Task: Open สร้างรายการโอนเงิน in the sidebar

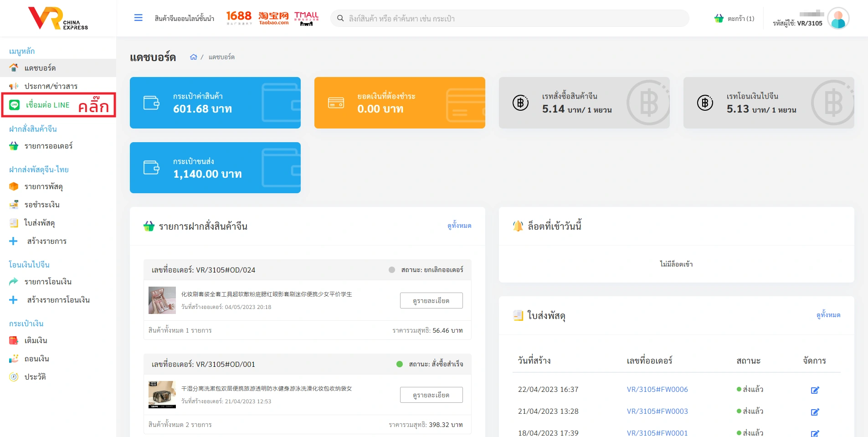Action: tap(58, 300)
